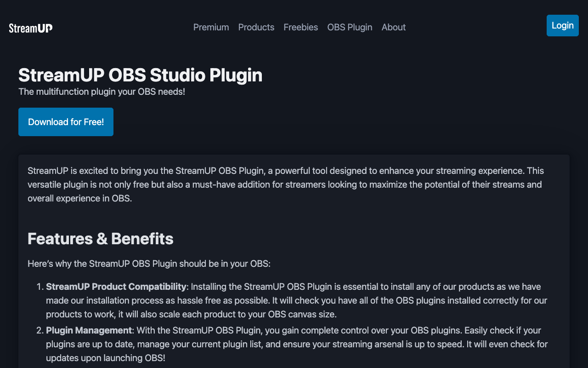Viewport: 588px width, 368px height.
Task: Open the Freebies section
Action: (301, 27)
